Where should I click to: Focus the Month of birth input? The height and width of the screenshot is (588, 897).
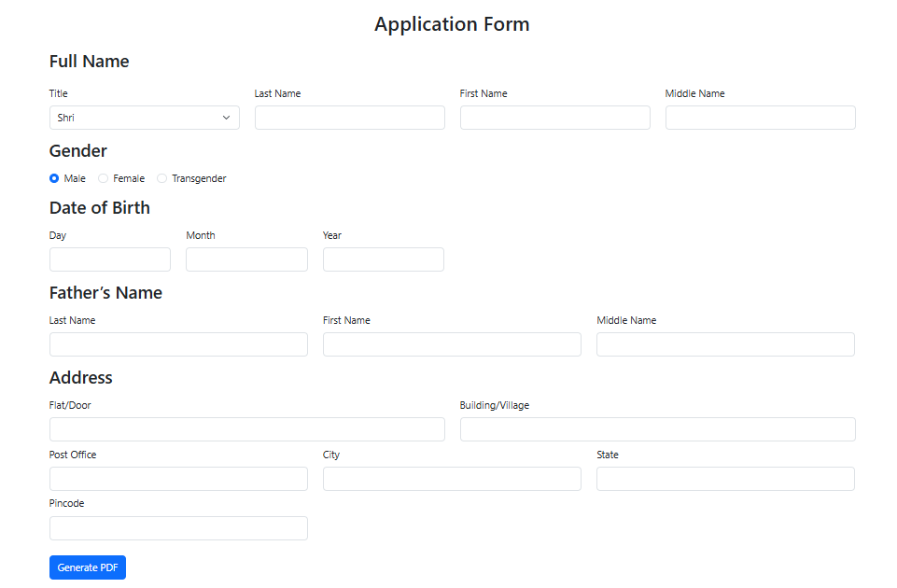pos(246,259)
